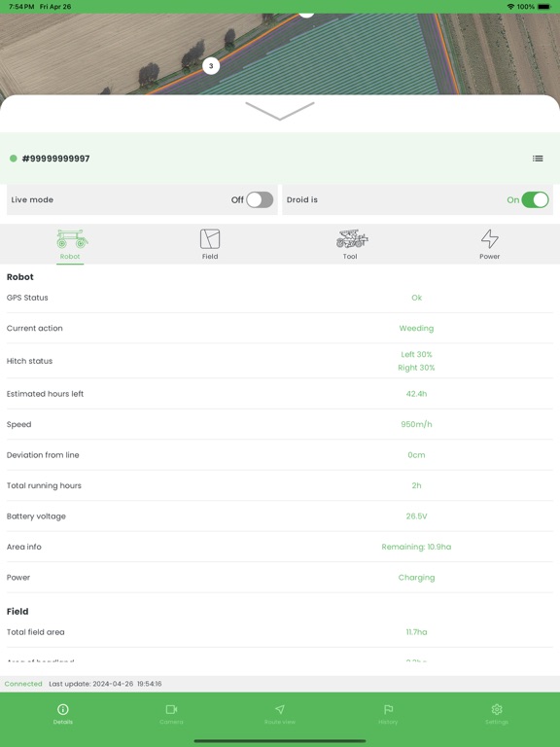
Task: Click the Field tab label
Action: [x=210, y=257]
